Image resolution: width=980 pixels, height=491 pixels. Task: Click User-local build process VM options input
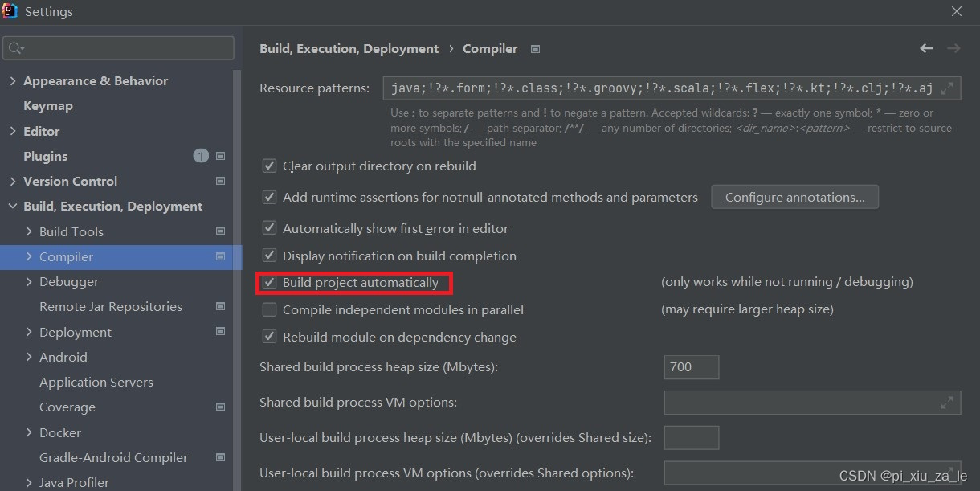coord(812,473)
